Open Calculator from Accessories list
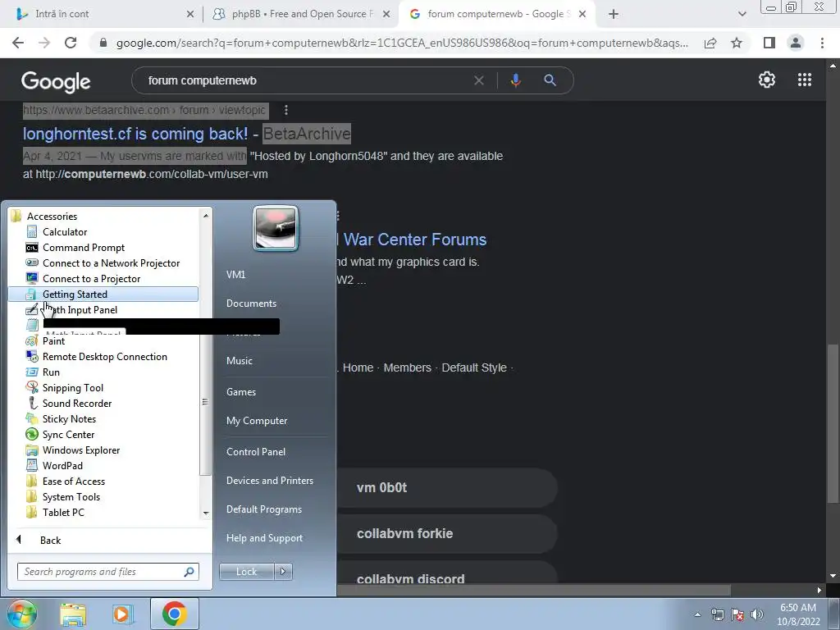This screenshot has height=630, width=840. [x=64, y=232]
